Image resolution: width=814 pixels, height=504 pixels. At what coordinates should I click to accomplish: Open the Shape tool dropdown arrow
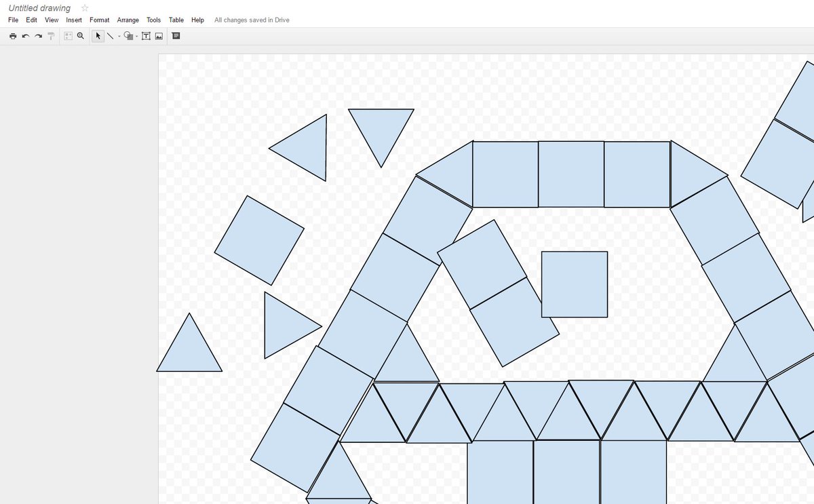[136, 37]
